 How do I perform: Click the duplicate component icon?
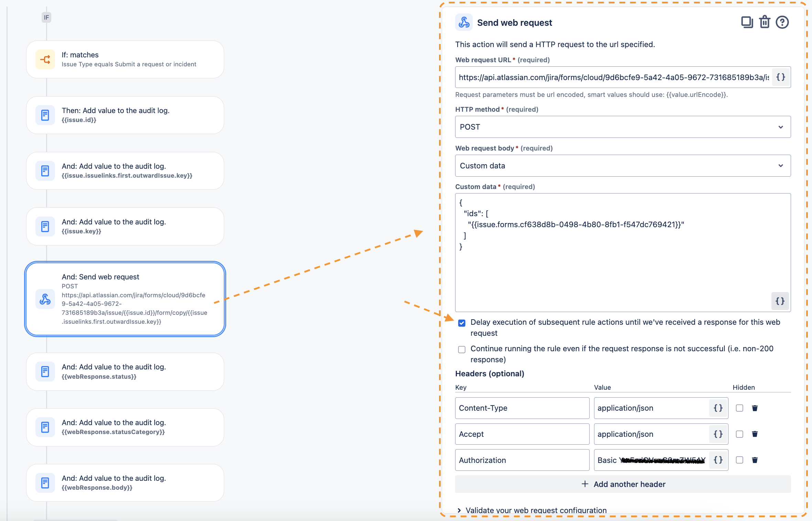[747, 22]
